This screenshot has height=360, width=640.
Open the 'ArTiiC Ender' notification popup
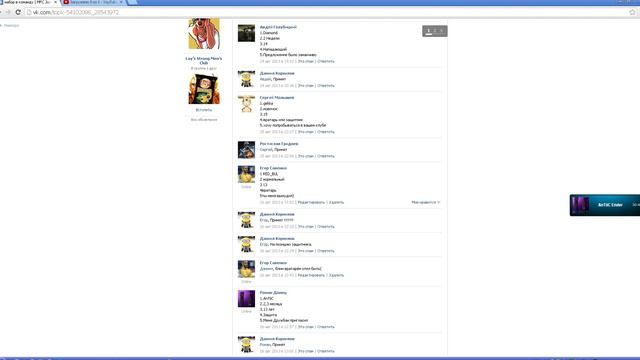pyautogui.click(x=605, y=205)
